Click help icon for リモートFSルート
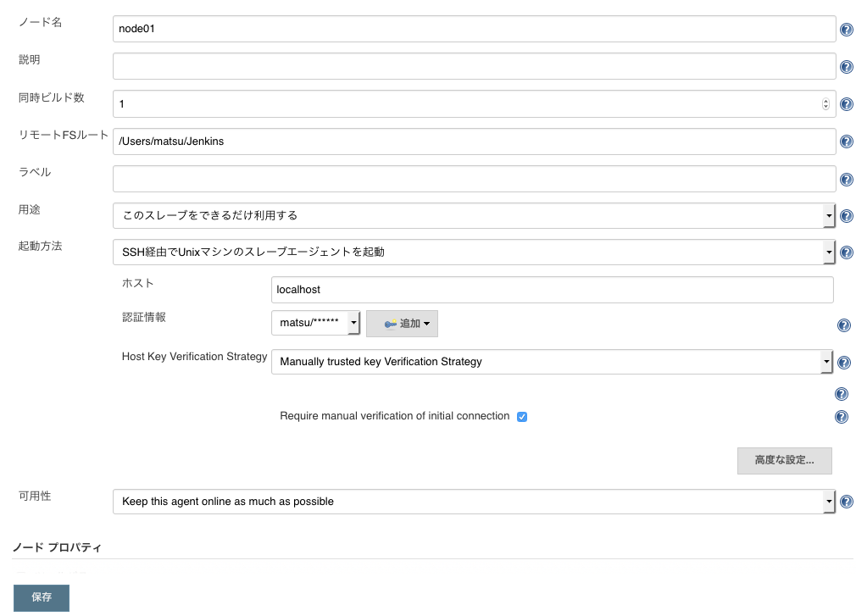Screen dimensions: 856x616 point(846,142)
